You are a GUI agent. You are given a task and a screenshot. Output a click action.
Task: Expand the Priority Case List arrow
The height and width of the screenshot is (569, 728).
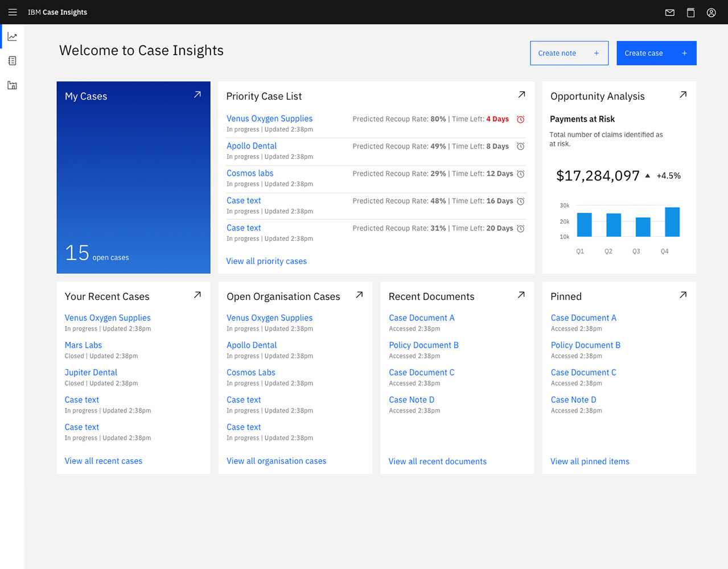click(521, 94)
